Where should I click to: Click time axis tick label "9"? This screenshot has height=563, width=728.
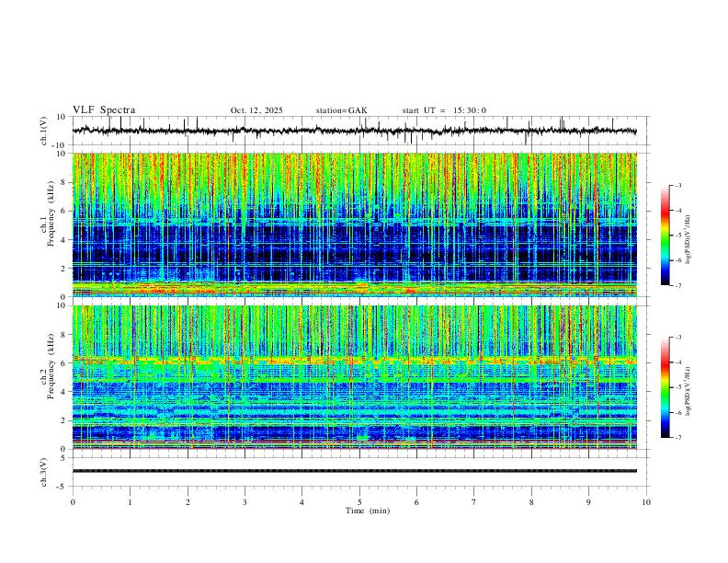588,502
